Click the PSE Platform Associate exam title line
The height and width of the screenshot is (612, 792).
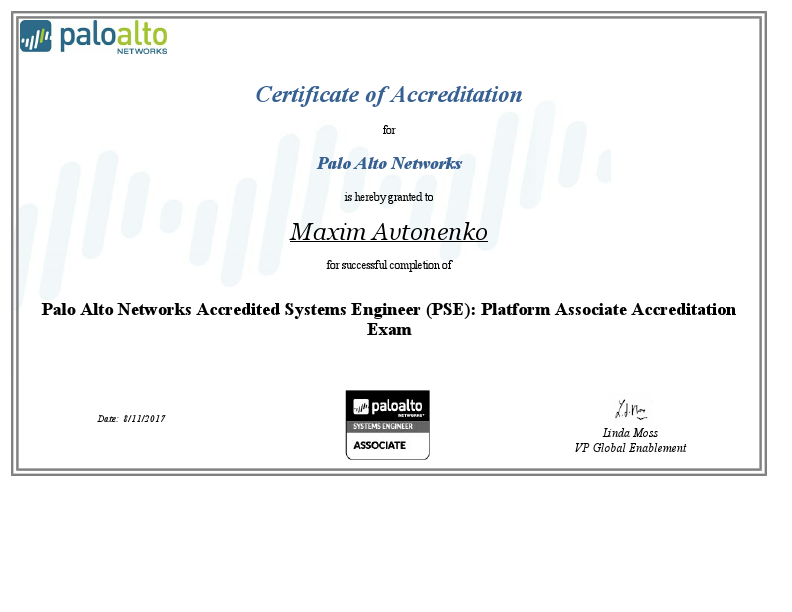(x=388, y=309)
